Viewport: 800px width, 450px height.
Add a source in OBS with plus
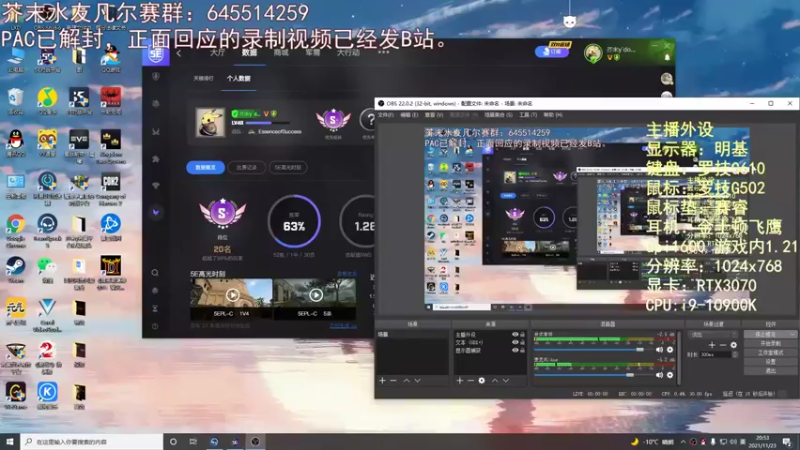[460, 381]
